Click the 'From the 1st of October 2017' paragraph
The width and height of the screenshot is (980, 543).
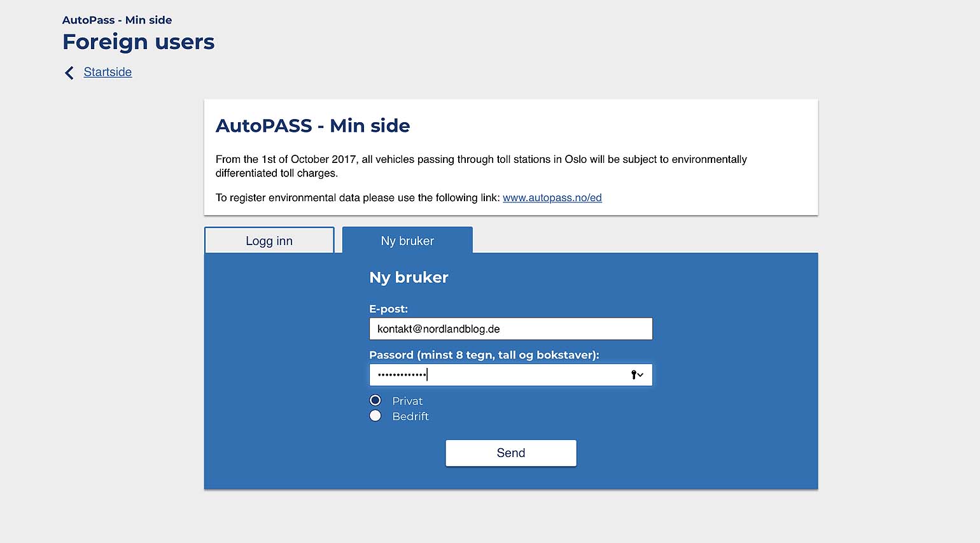pyautogui.click(x=481, y=166)
